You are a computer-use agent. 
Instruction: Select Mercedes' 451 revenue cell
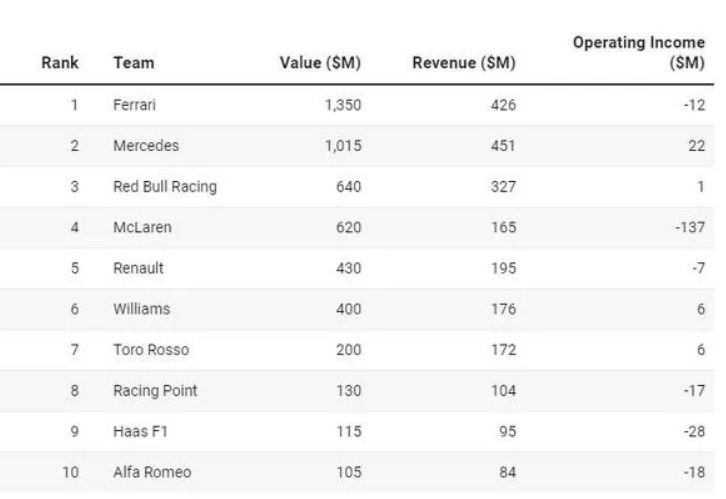point(503,146)
